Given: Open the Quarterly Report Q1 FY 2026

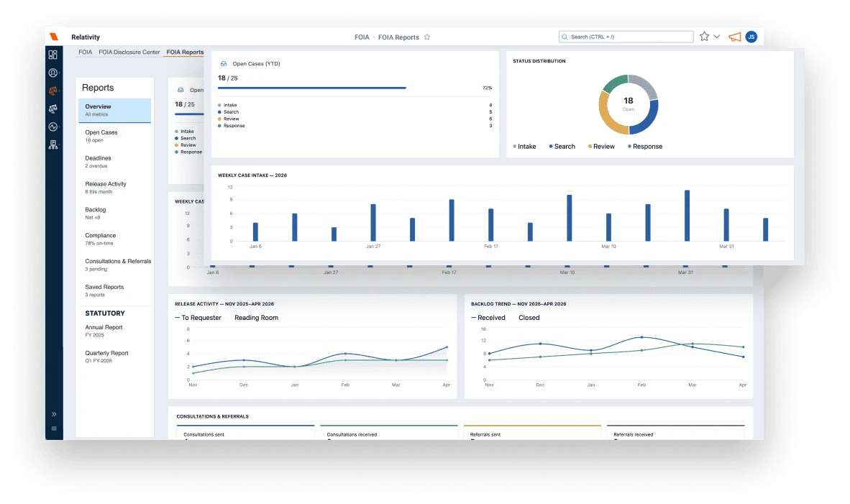Looking at the screenshot, I should click(114, 357).
